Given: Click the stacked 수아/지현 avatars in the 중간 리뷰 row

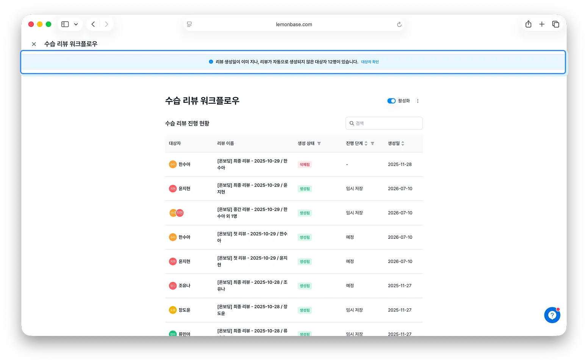Looking at the screenshot, I should (177, 213).
